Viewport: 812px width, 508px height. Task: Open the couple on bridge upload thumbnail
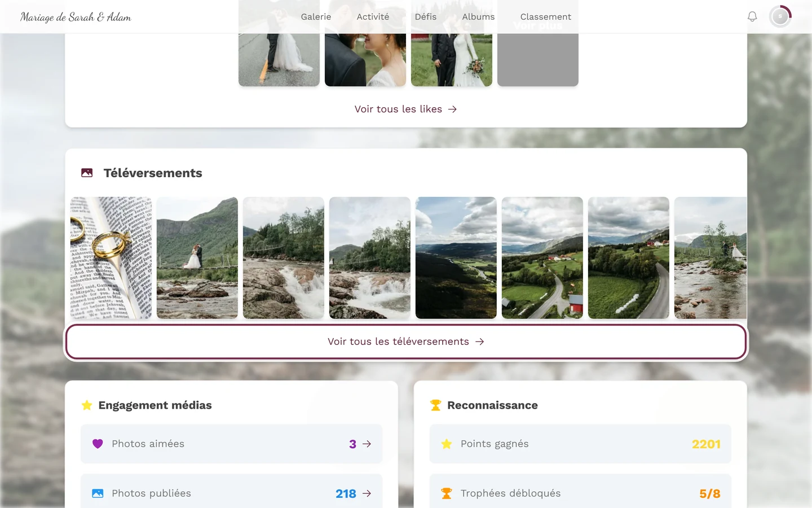point(197,258)
